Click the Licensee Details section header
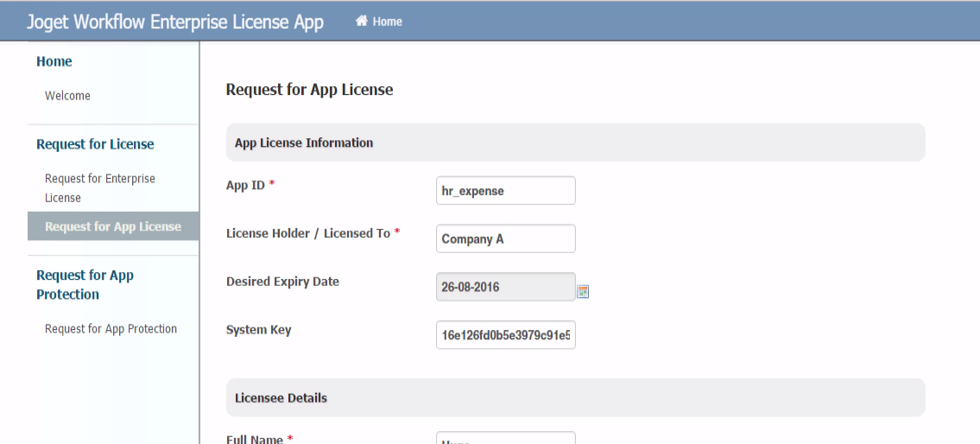This screenshot has height=444, width=980. (281, 398)
